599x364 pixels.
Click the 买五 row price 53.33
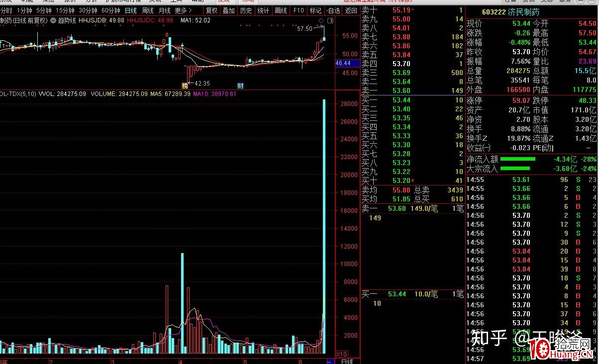click(401, 136)
